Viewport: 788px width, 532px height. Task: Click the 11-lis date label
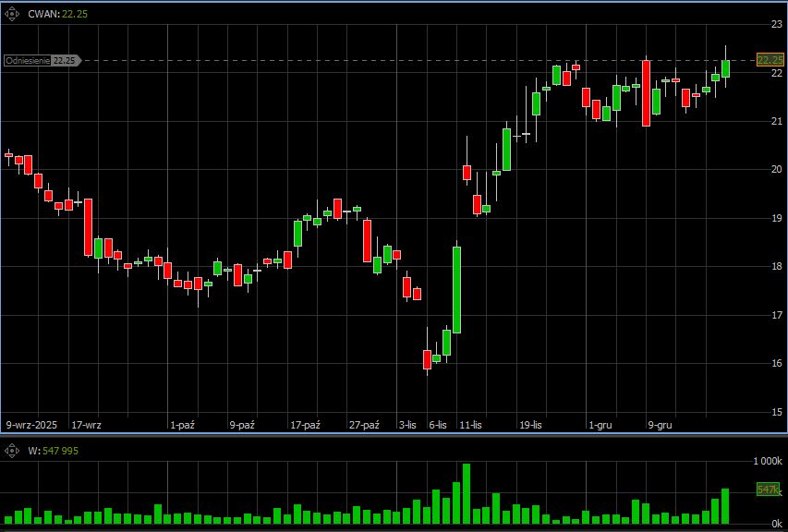click(471, 425)
